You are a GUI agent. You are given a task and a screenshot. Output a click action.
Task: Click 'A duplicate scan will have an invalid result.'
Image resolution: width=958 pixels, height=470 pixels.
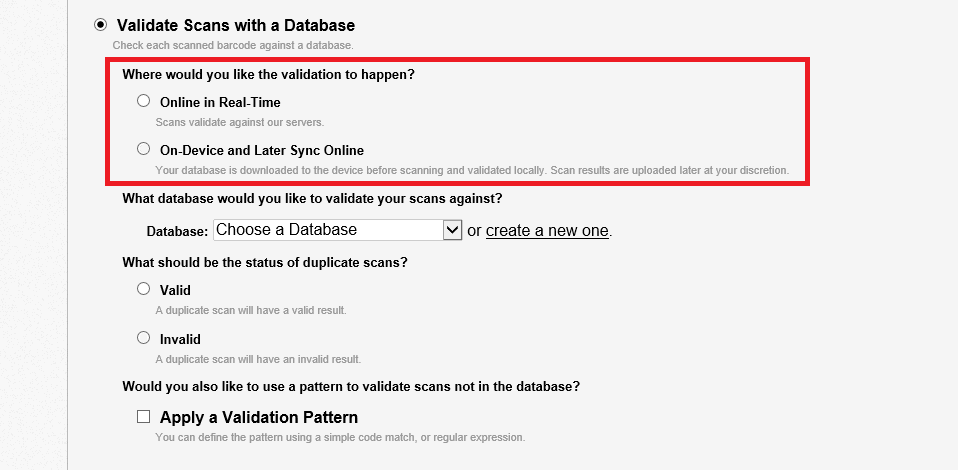click(x=258, y=359)
